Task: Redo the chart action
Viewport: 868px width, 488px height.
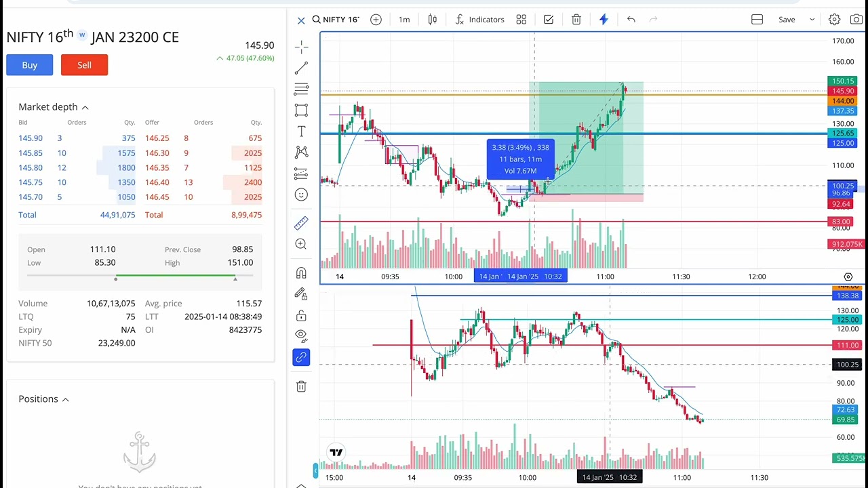Action: coord(654,20)
